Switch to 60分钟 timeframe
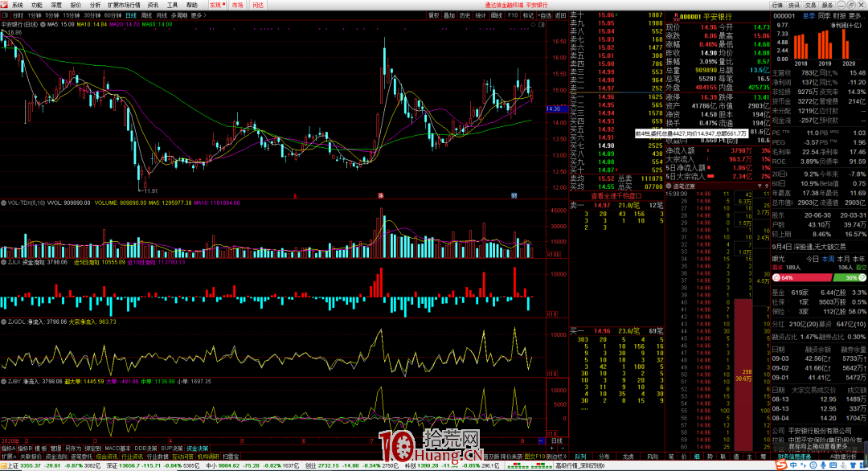868x471 pixels. 113,15
